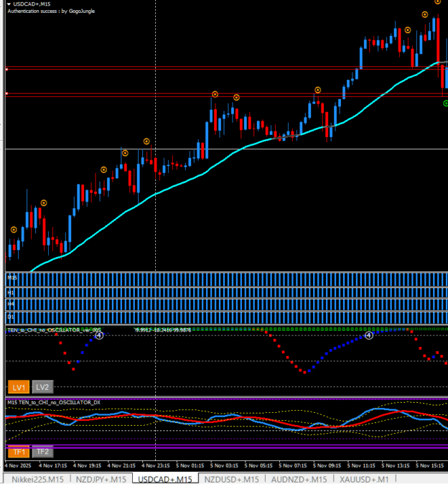
Task: Toggle the orange TF1 button
Action: click(18, 452)
